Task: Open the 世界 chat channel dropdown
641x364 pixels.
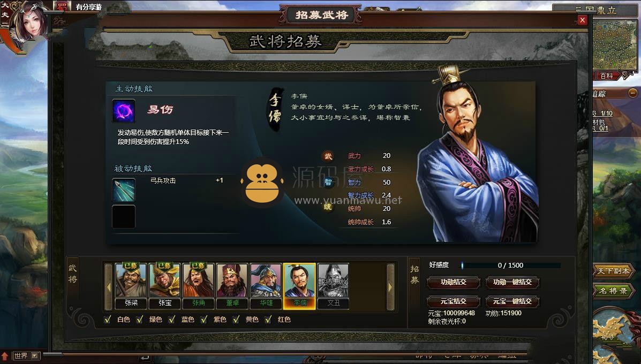Action: (x=35, y=356)
